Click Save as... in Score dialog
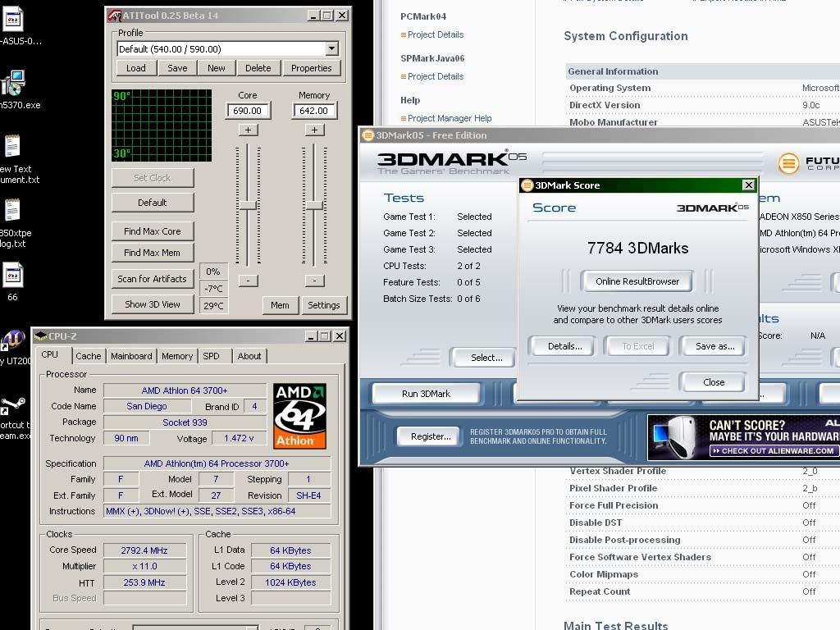The width and height of the screenshot is (840, 630). tap(714, 346)
